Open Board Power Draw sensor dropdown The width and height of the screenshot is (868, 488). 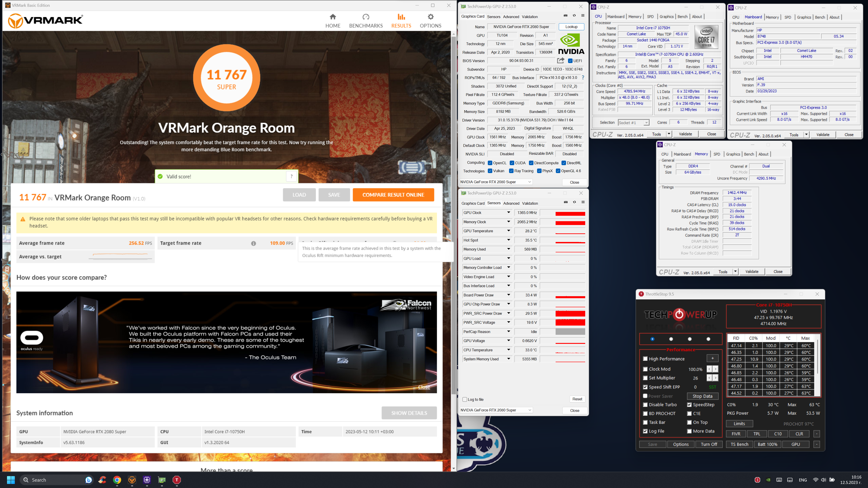[x=509, y=295]
